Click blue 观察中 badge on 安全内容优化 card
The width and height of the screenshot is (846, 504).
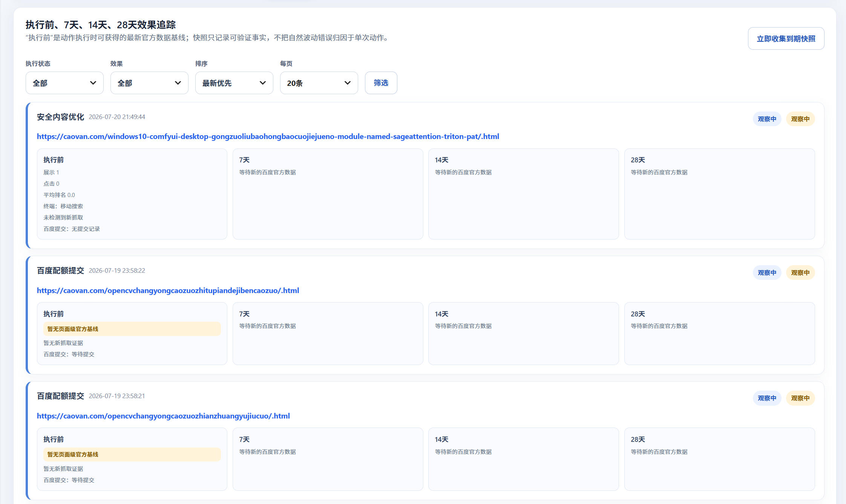point(767,119)
